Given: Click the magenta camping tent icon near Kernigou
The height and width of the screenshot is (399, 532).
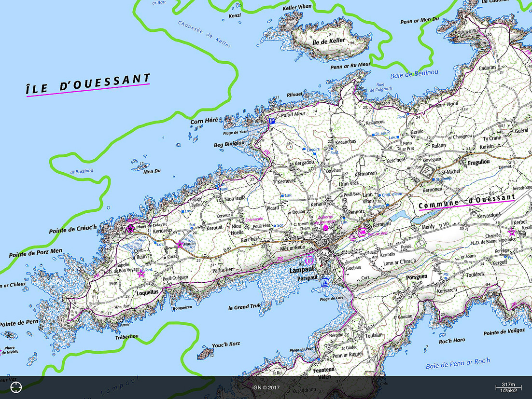Looking at the screenshot, I should (x=362, y=233).
